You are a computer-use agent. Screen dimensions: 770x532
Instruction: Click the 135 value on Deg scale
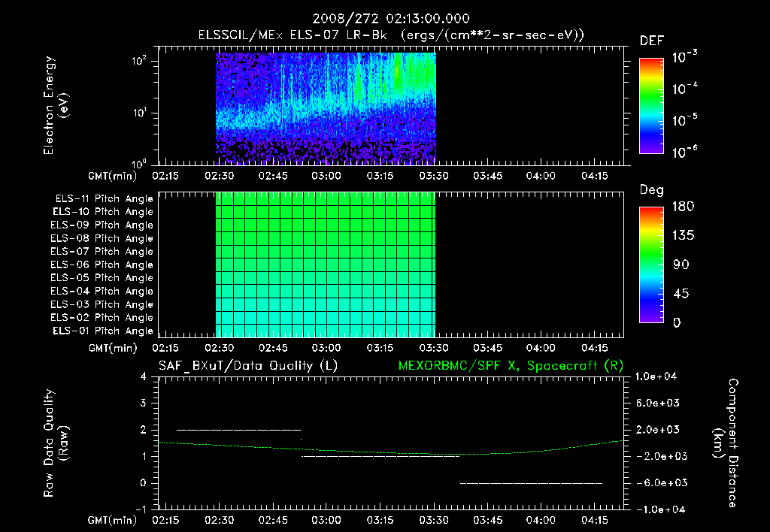(683, 235)
